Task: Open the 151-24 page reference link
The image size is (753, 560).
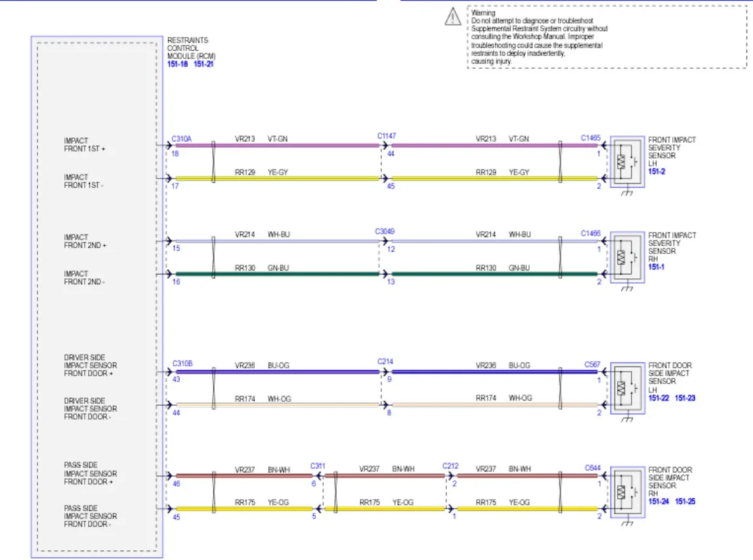Action: [x=658, y=502]
